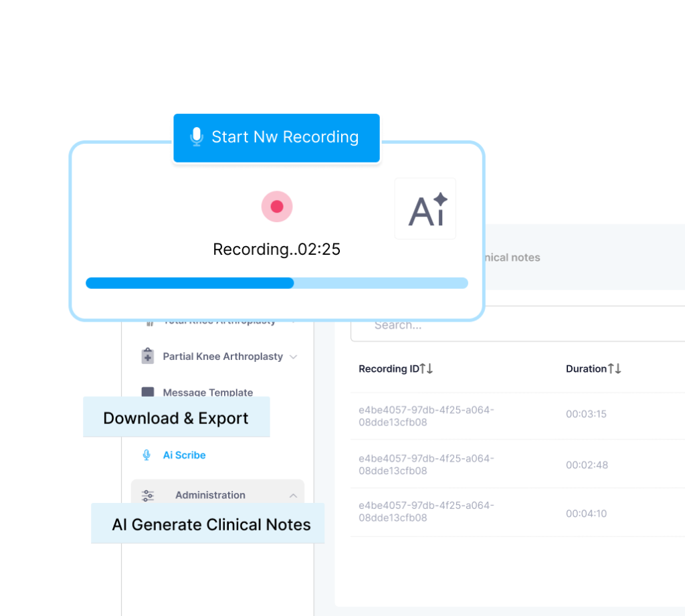Click duration value 00:02:48
Image resolution: width=685 pixels, height=616 pixels.
[587, 465]
